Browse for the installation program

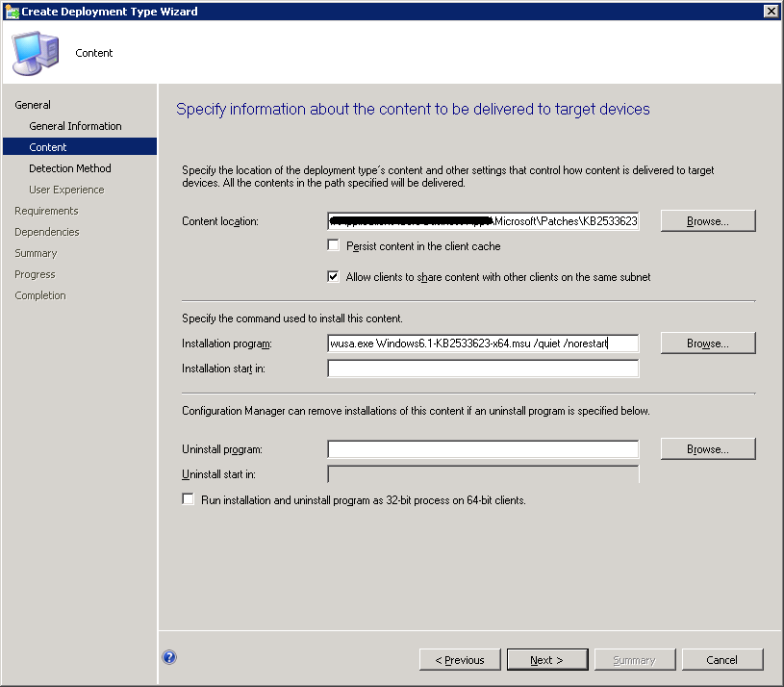(x=707, y=343)
